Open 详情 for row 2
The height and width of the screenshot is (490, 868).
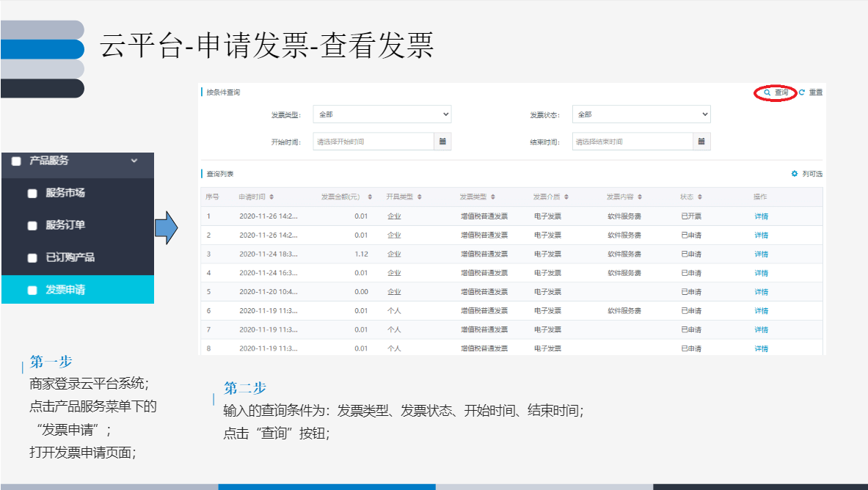pos(761,235)
